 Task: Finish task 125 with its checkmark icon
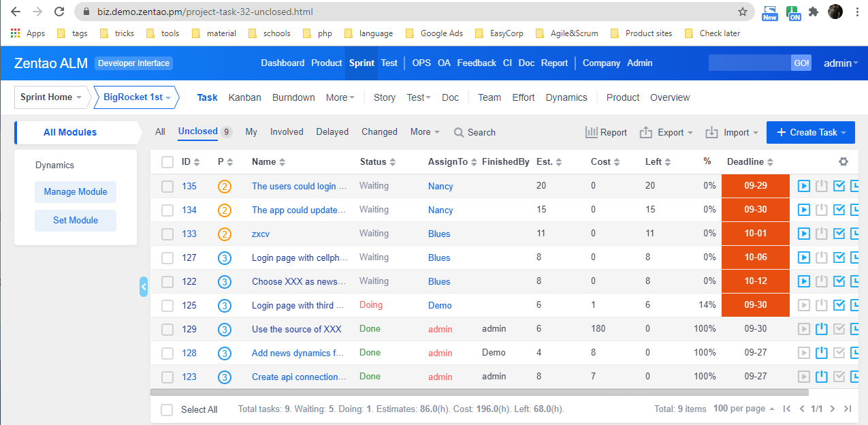tap(839, 305)
